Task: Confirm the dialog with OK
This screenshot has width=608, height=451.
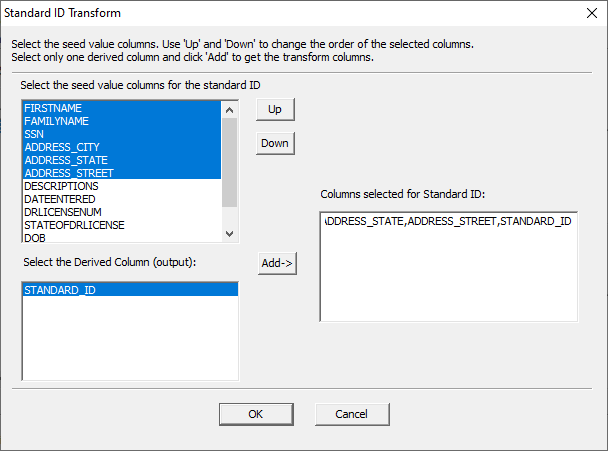Action: tap(256, 414)
